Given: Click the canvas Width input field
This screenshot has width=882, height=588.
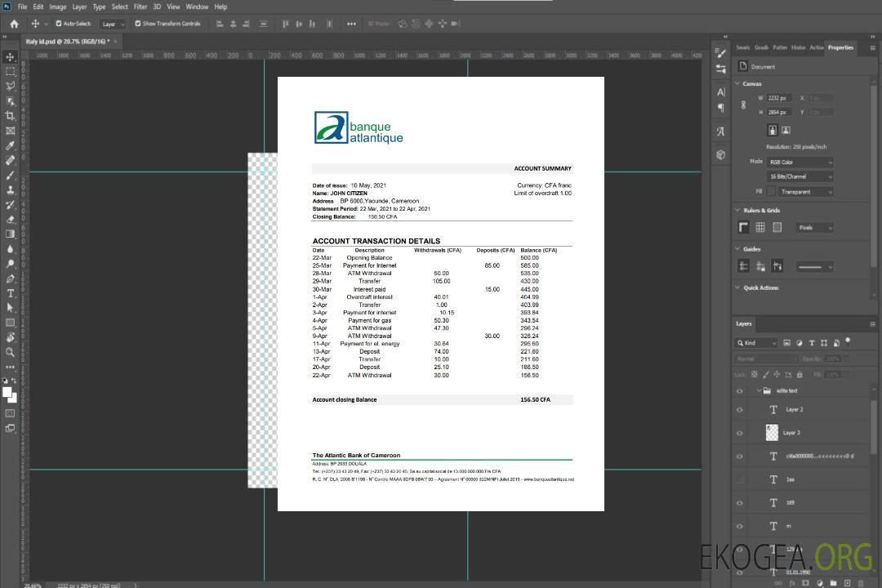Looking at the screenshot, I should (x=778, y=98).
